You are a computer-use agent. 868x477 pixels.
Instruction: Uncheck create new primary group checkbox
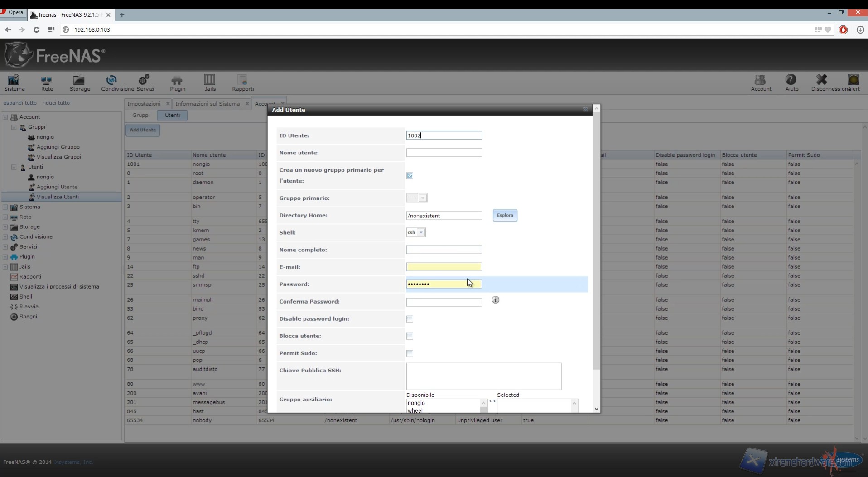(x=410, y=176)
